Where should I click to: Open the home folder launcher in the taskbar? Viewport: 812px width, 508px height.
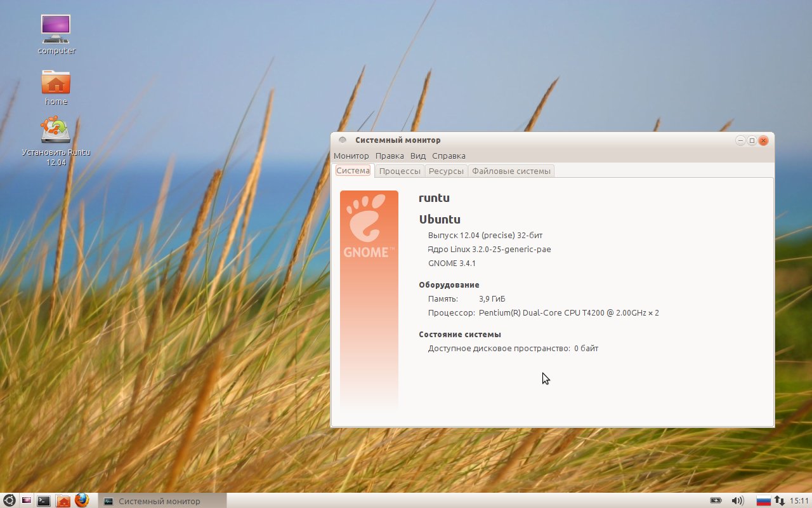[63, 500]
